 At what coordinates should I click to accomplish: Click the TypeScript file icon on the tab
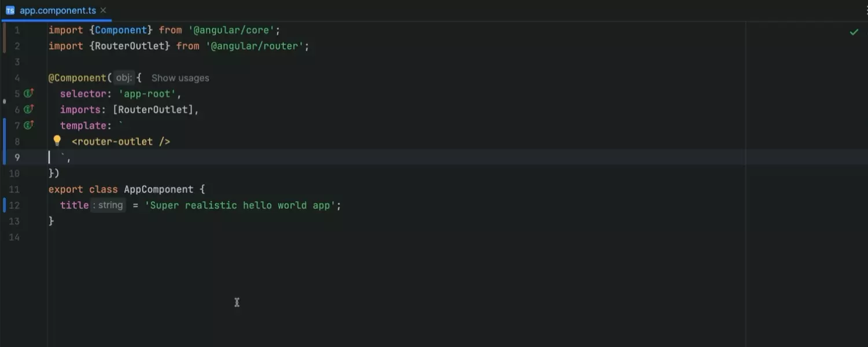point(10,10)
